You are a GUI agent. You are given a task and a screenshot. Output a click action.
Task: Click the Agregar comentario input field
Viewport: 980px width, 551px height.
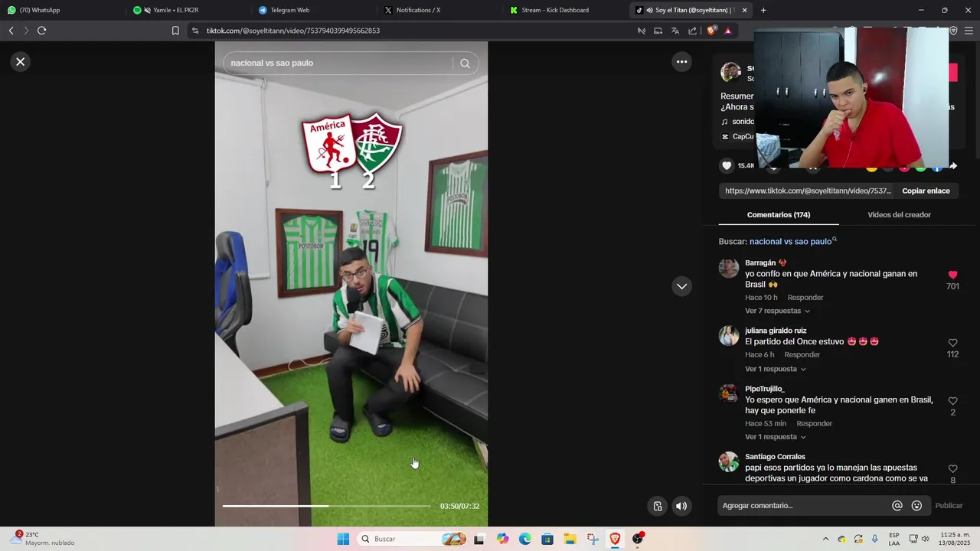click(804, 506)
